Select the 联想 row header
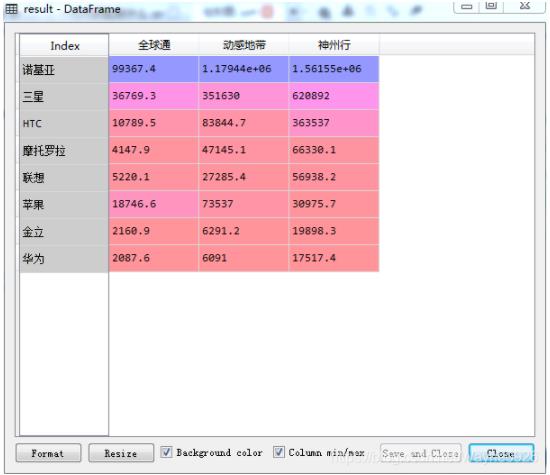The width and height of the screenshot is (550, 475). pyautogui.click(x=64, y=178)
